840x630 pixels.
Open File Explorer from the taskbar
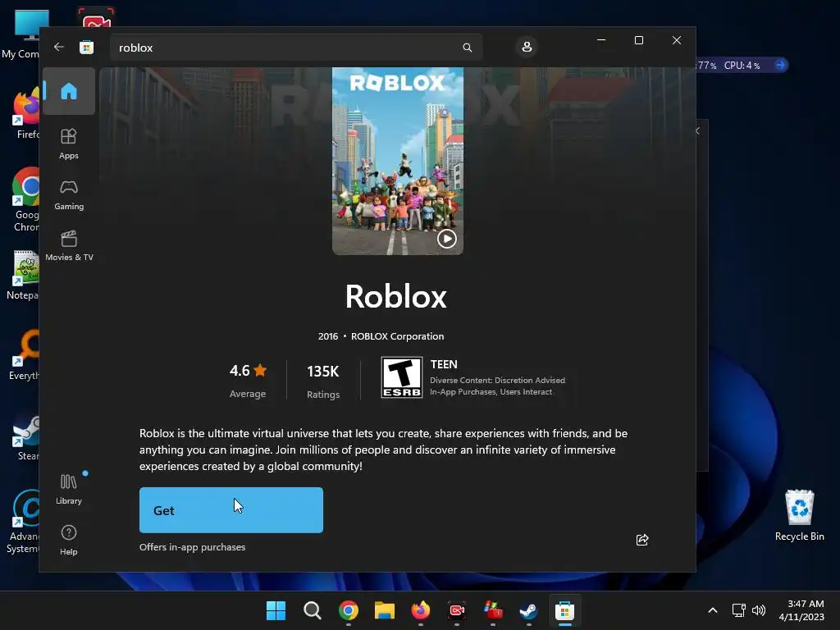[x=384, y=610]
